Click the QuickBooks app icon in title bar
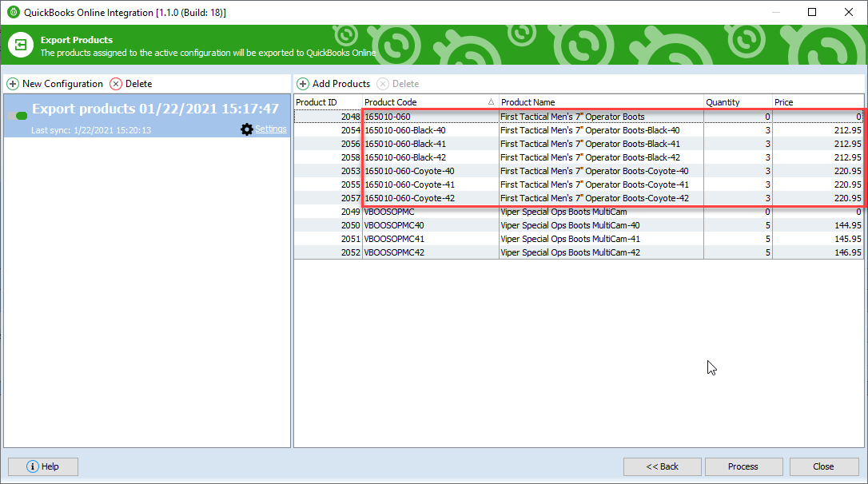The width and height of the screenshot is (868, 484). (x=14, y=12)
